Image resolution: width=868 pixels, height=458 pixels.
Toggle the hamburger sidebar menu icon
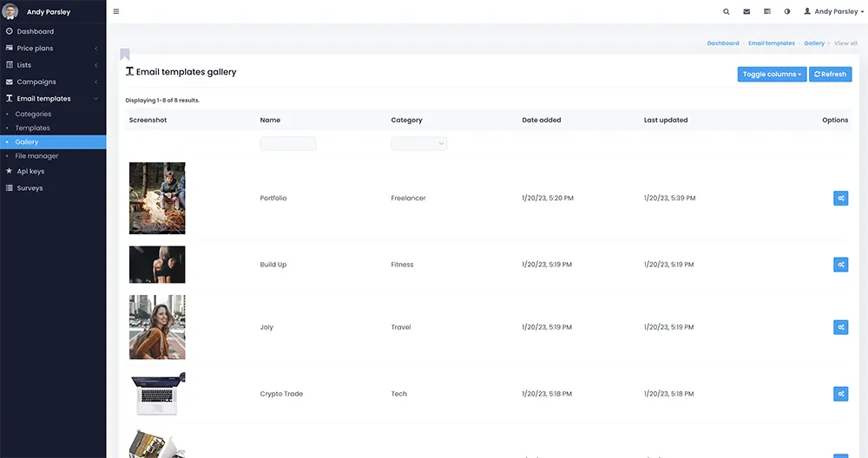(x=116, y=11)
